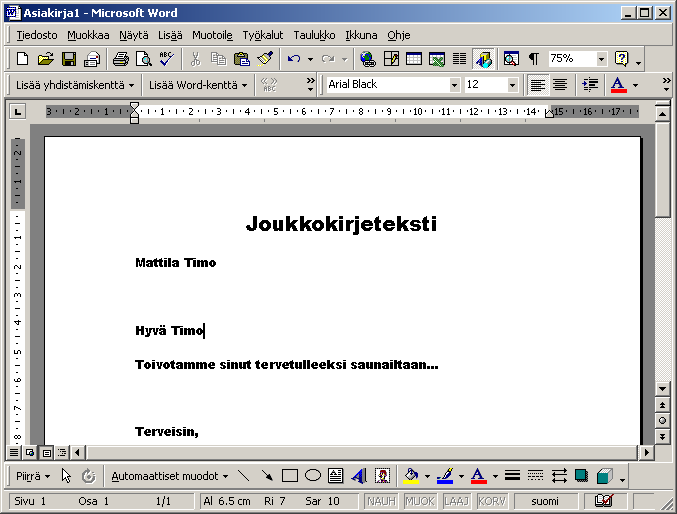The width and height of the screenshot is (677, 514).
Task: Expand the undo history arrow
Action: (310, 59)
